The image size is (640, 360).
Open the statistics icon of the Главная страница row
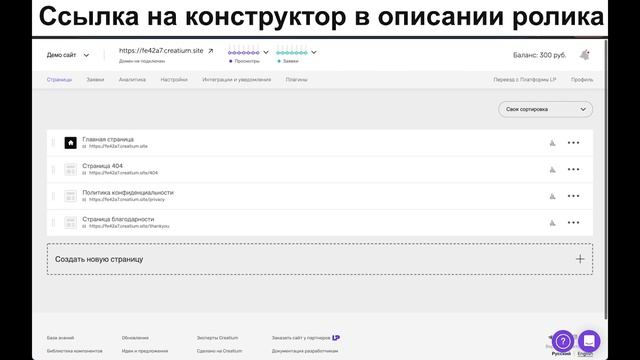point(552,143)
